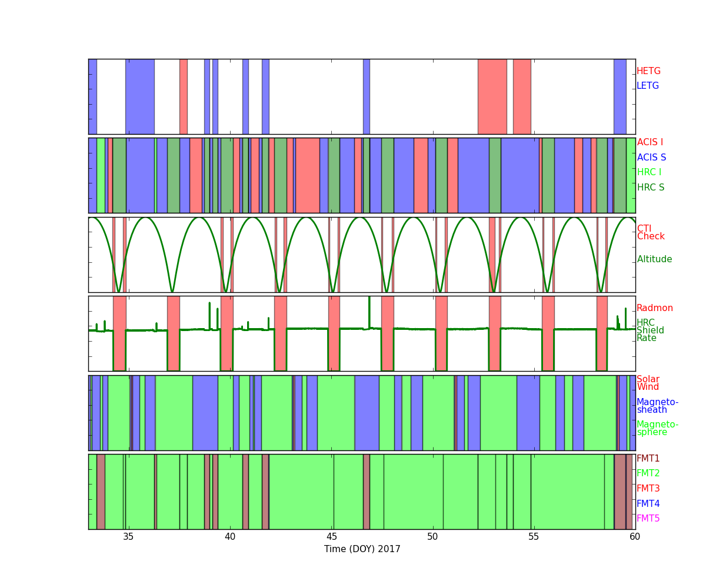The image size is (706, 588).
Task: Click the HRC S legend text
Action: pos(650,188)
